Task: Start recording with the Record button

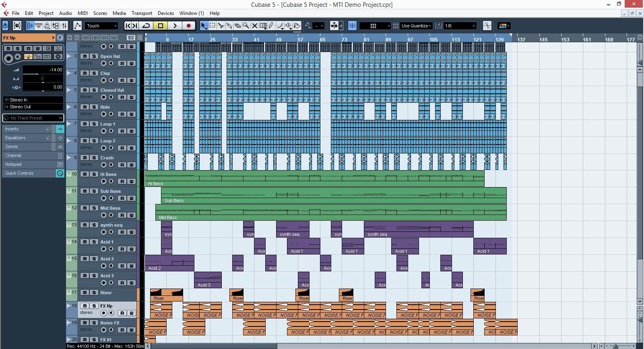Action: [x=189, y=26]
